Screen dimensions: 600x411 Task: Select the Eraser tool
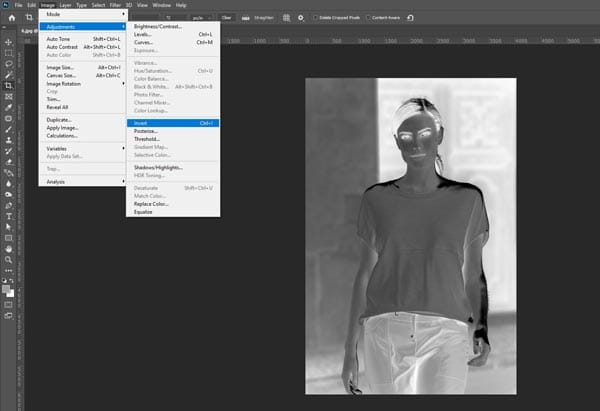tap(8, 162)
